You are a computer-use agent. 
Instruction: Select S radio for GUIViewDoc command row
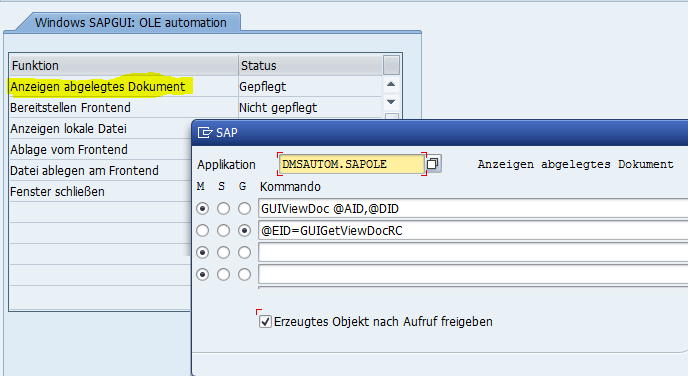coord(223,208)
